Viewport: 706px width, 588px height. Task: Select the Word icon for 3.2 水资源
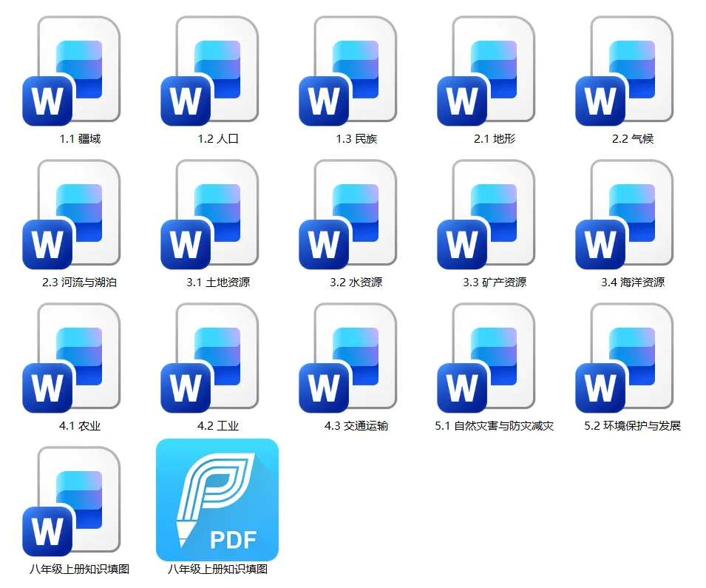pos(347,214)
